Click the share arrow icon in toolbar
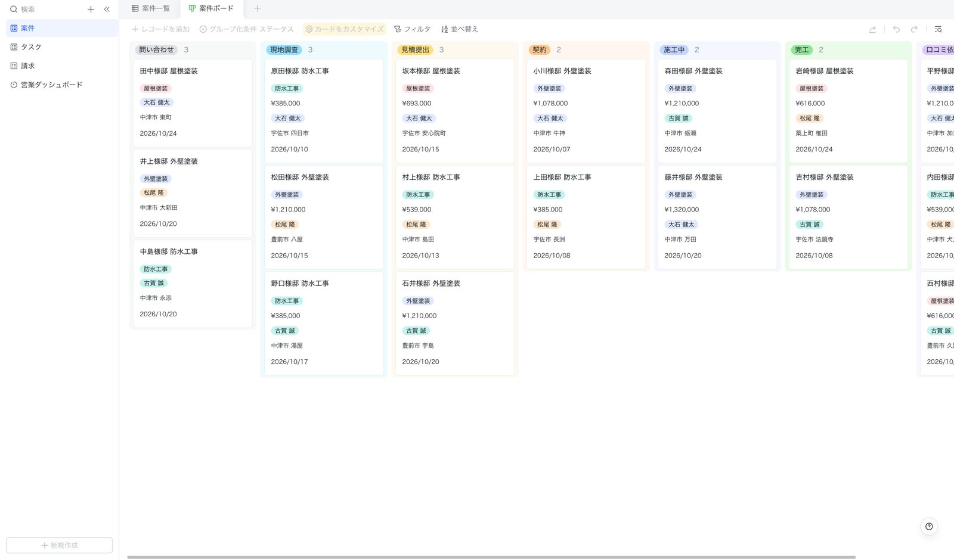This screenshot has width=954, height=560. [872, 29]
